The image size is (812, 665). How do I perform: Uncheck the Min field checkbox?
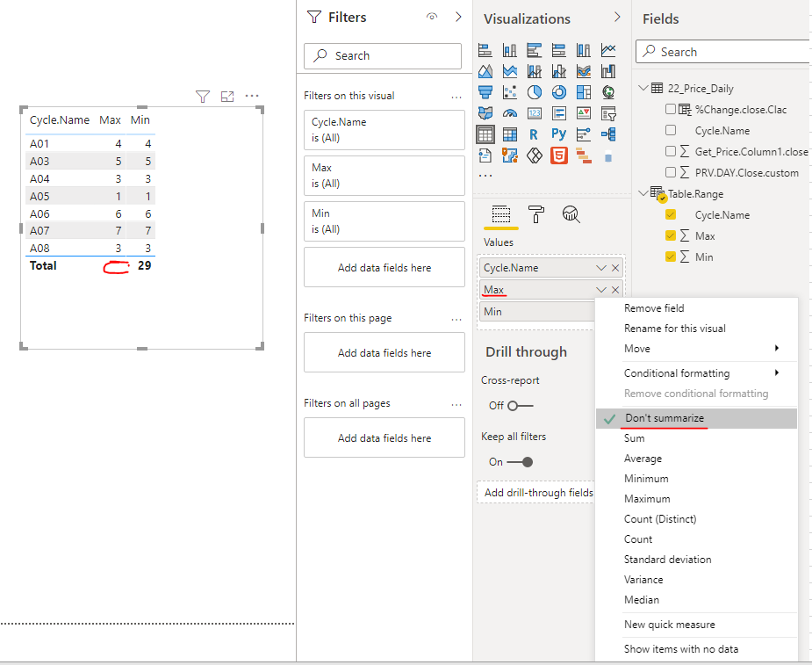tap(671, 257)
